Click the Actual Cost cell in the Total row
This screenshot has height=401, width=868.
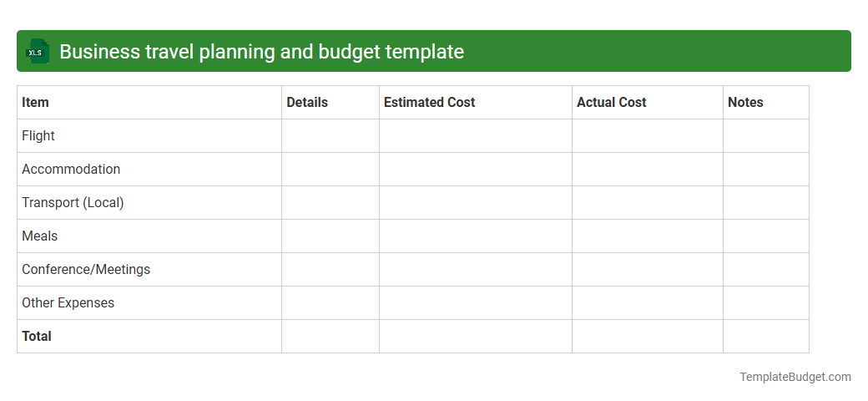(x=648, y=336)
